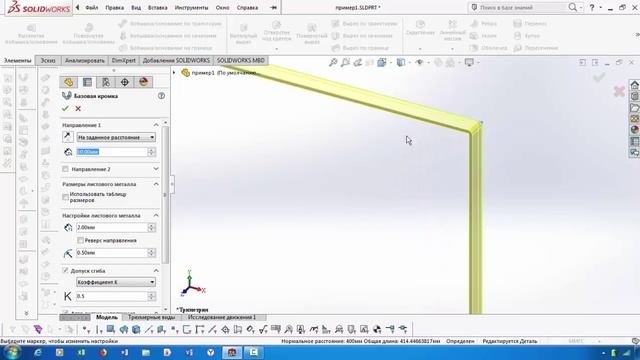
Task: Expand the CommandManager overflow chevron at right
Action: [637, 35]
